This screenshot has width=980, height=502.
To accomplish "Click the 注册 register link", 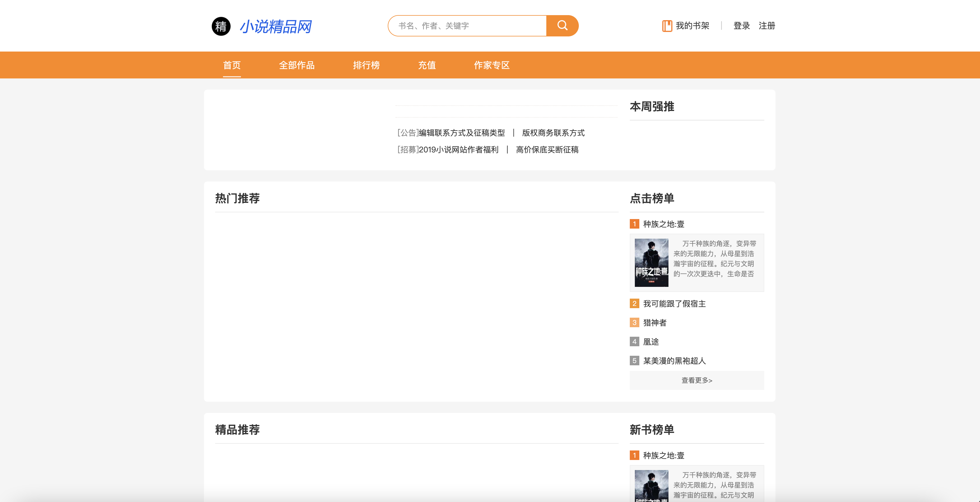I will pos(767,26).
